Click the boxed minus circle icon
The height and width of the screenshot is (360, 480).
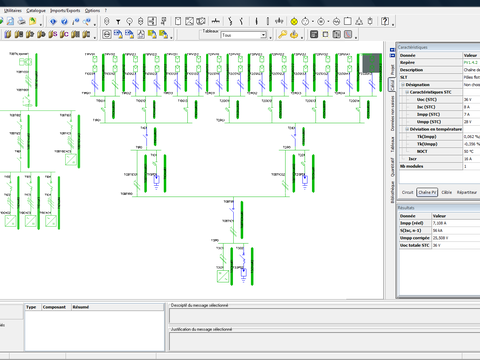point(107,34)
